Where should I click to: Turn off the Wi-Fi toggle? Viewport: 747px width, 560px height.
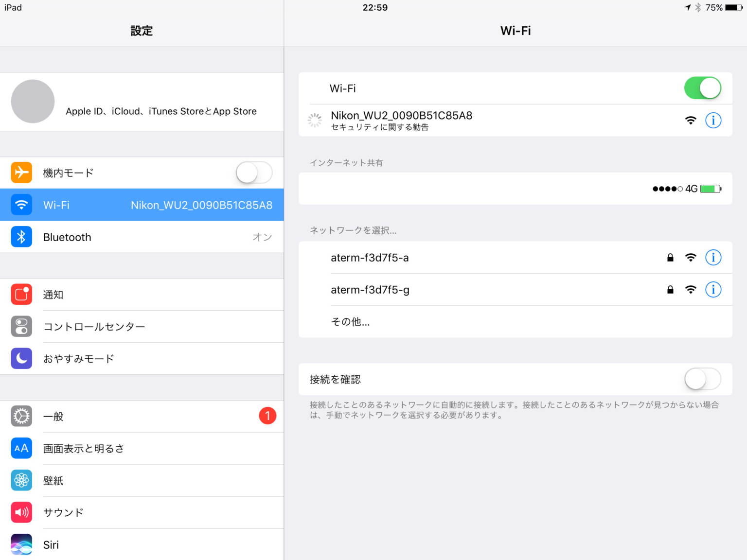coord(702,88)
